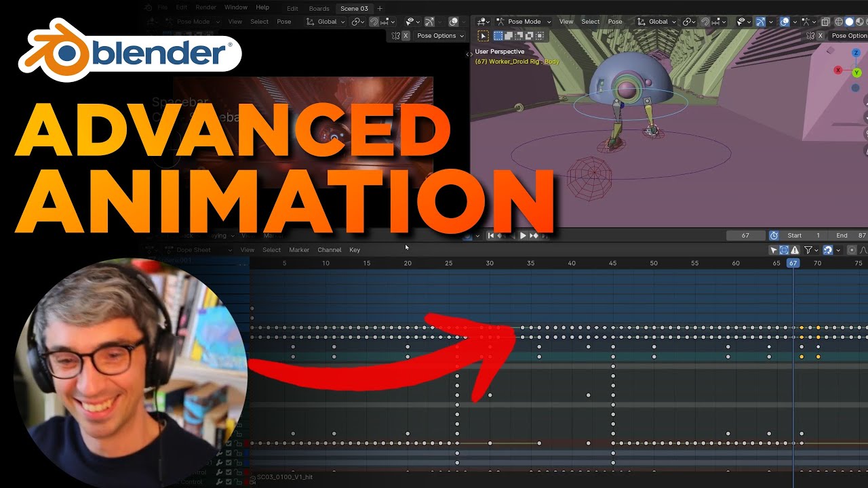Open Global orientation dropdown in left viewport
The image size is (868, 488).
point(325,22)
